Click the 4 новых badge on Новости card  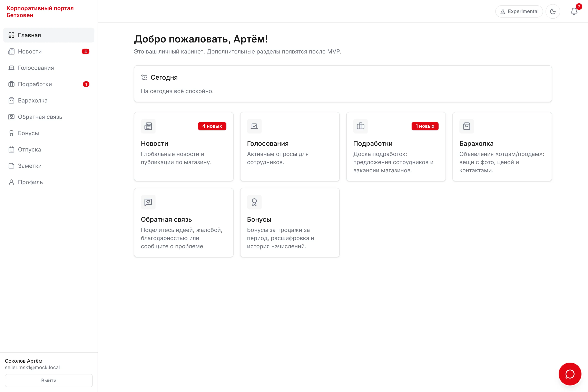[212, 126]
